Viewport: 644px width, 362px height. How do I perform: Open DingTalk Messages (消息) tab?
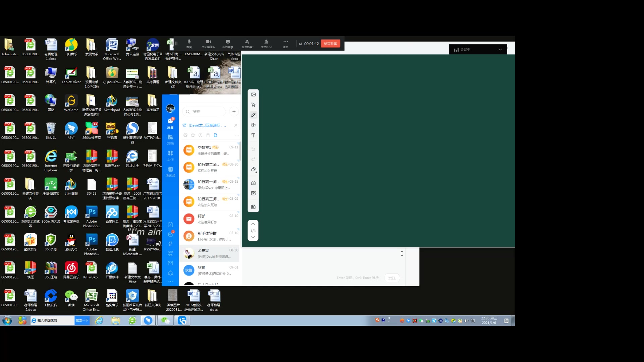tap(170, 123)
